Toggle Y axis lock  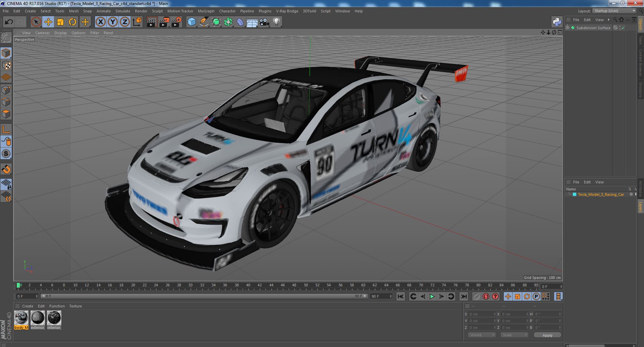click(x=113, y=22)
